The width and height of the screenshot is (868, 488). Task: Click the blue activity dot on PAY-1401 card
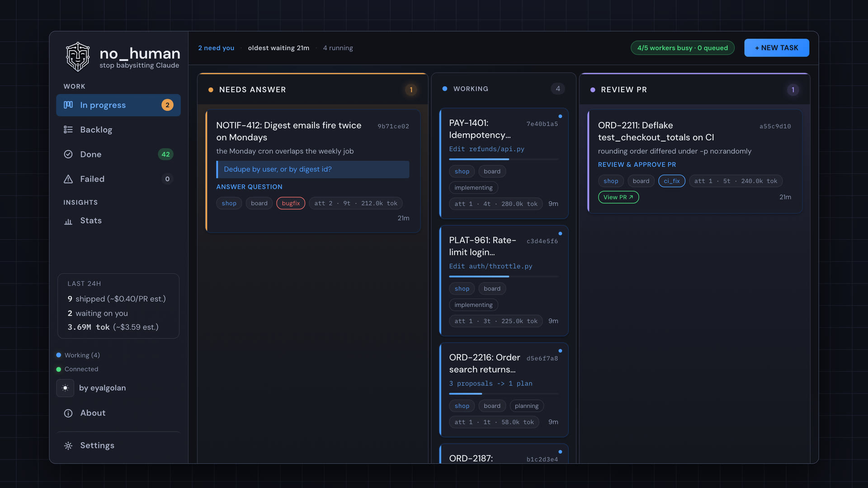560,116
